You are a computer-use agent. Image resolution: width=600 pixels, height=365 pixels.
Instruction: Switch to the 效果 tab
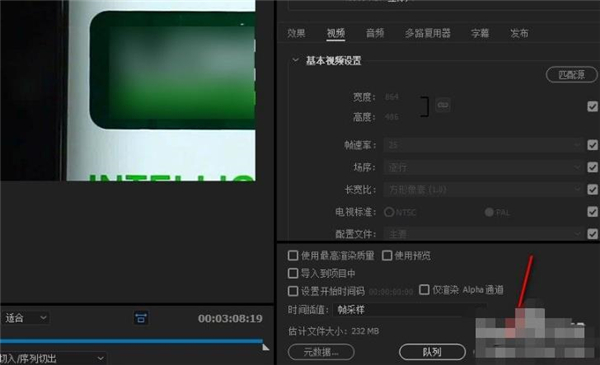pos(296,33)
